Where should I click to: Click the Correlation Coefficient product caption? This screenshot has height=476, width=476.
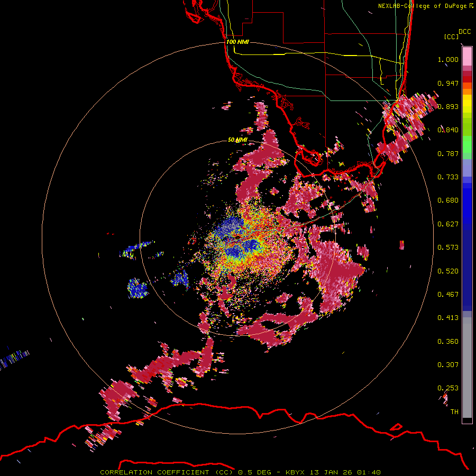point(240,472)
